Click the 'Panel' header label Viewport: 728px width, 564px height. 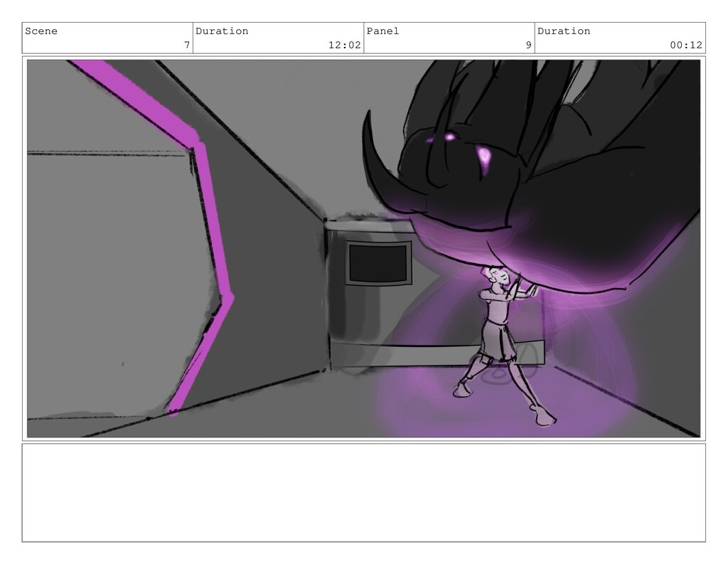[382, 31]
